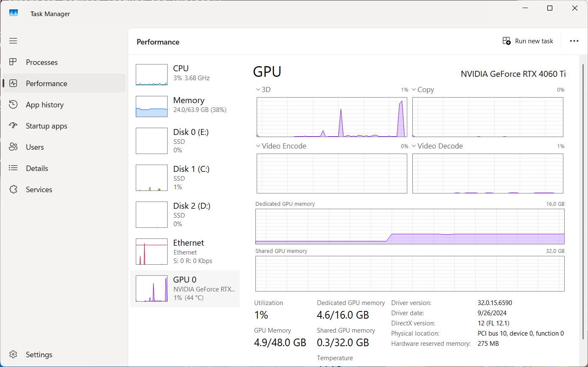Open the 3D engine dropdown chevron
Image resolution: width=588 pixels, height=367 pixels.
click(258, 90)
